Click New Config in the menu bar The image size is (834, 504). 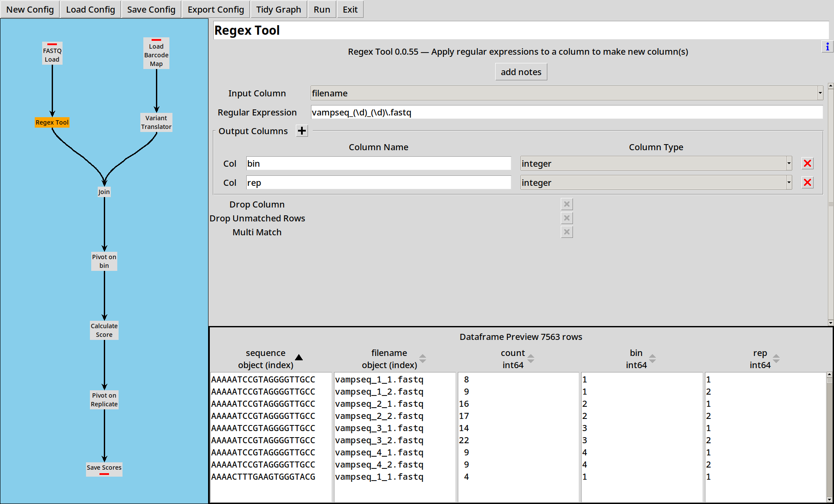(30, 9)
